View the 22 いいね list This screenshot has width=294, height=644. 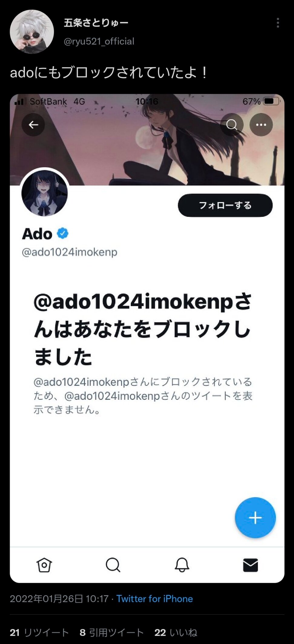[176, 632]
